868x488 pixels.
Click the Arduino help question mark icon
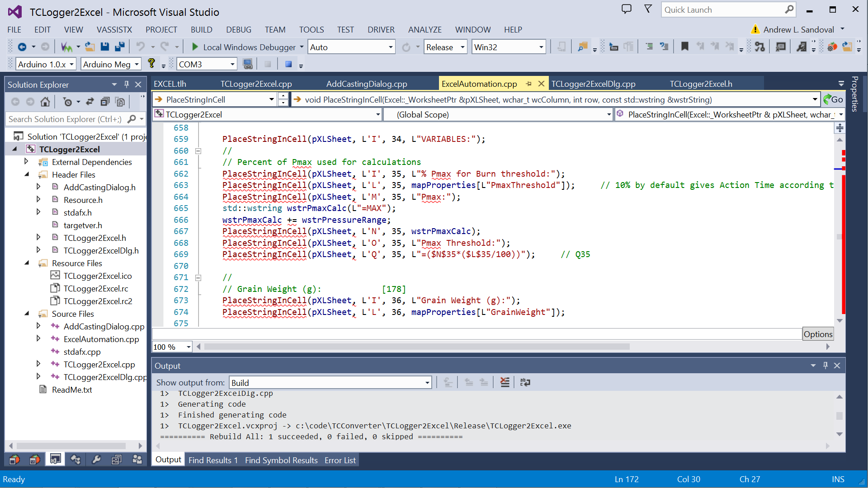pyautogui.click(x=151, y=64)
